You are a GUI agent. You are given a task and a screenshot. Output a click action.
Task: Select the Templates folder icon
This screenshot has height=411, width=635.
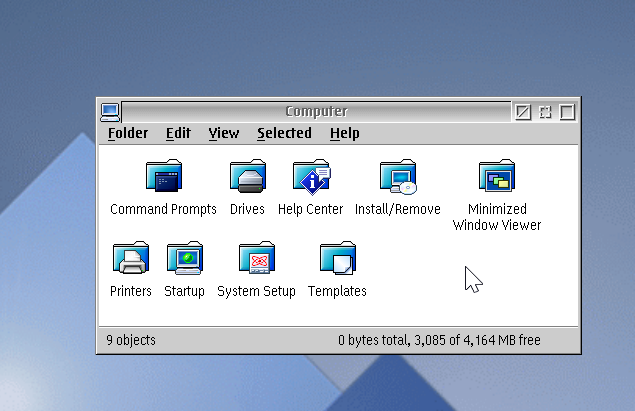pyautogui.click(x=337, y=260)
